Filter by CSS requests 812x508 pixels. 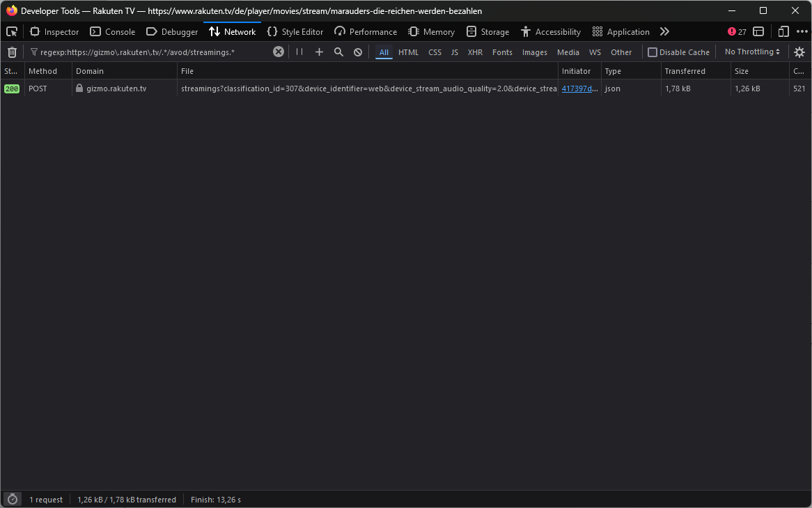coord(435,52)
